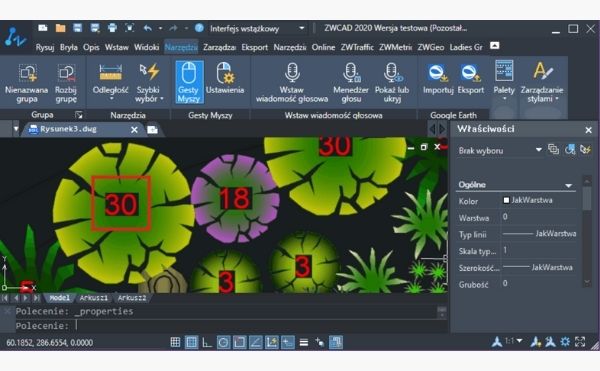Click the new tab icon beside Rysunek3.dwg

(153, 130)
